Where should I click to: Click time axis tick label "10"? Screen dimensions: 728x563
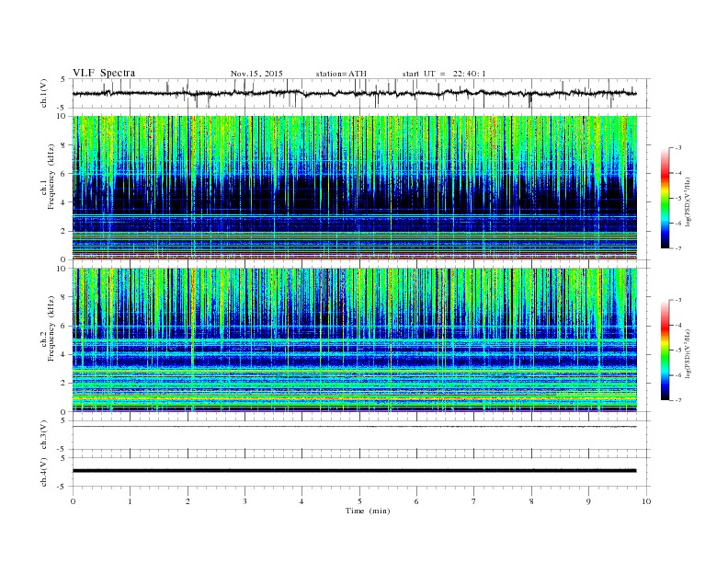[x=646, y=501]
